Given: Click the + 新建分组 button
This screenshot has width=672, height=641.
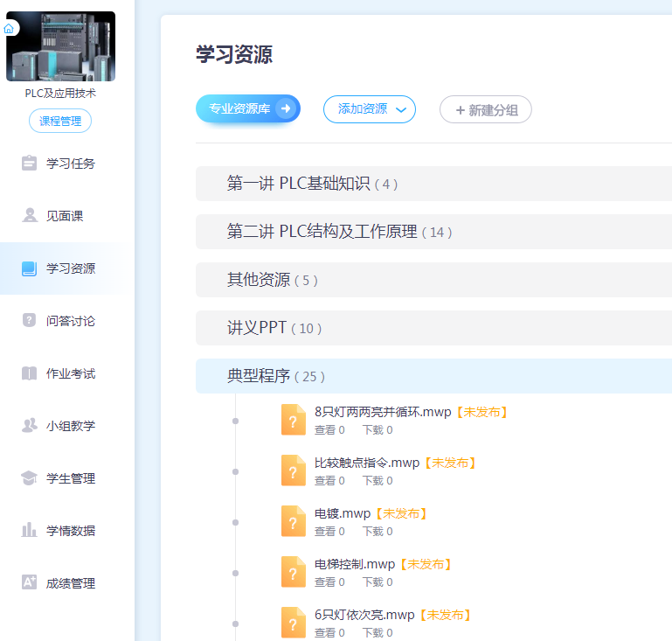Looking at the screenshot, I should (x=486, y=109).
